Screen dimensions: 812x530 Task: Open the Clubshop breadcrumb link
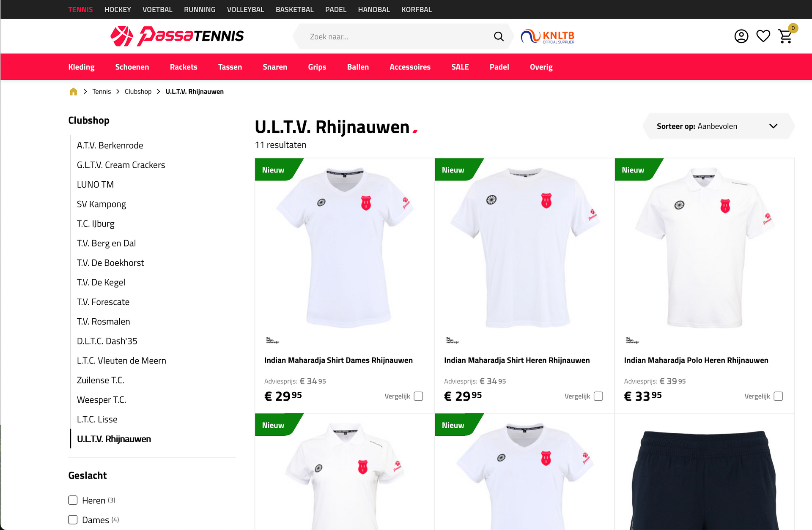[x=138, y=92]
